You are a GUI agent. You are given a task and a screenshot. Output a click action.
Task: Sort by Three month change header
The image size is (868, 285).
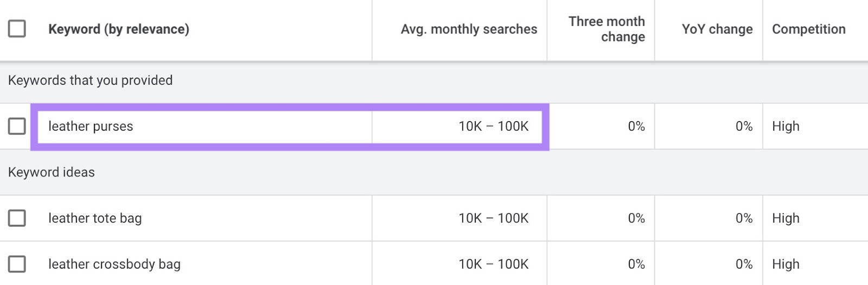coord(607,29)
